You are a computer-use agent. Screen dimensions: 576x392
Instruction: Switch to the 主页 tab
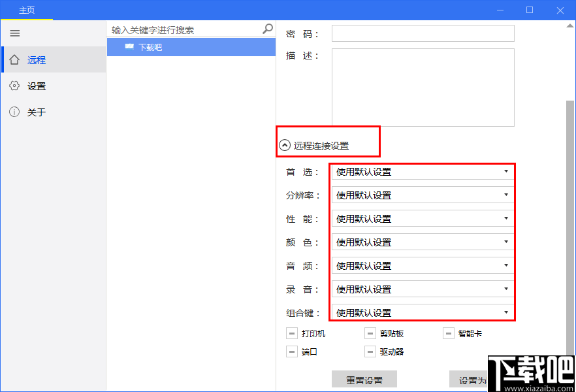(26, 10)
